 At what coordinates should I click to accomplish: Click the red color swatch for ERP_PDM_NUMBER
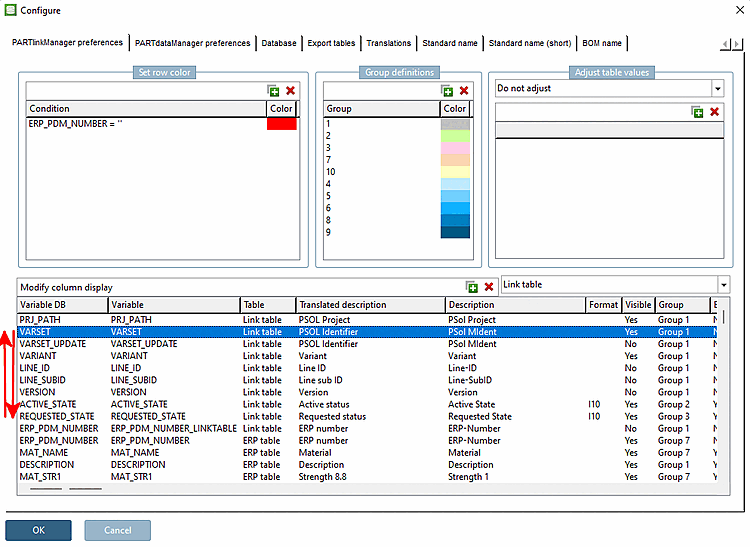(281, 123)
